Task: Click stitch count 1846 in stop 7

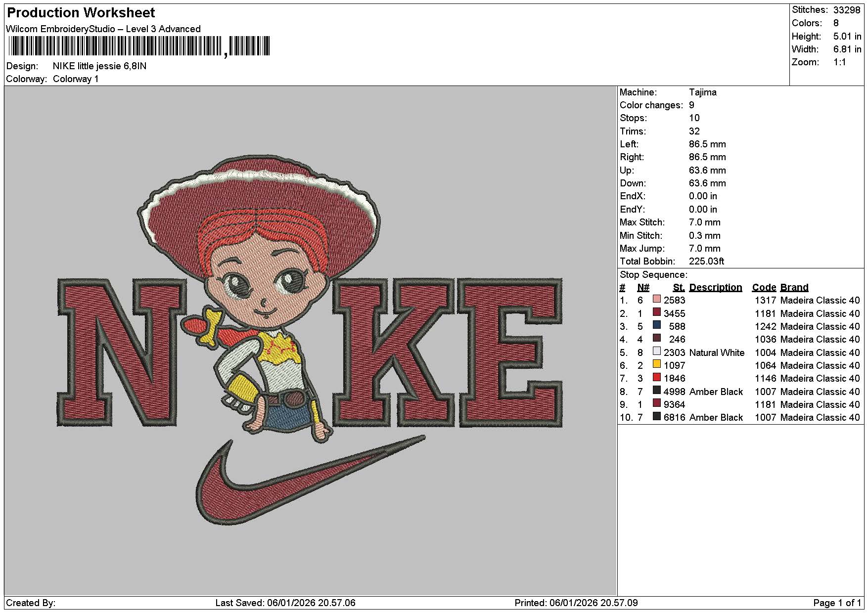Action: 675,378
